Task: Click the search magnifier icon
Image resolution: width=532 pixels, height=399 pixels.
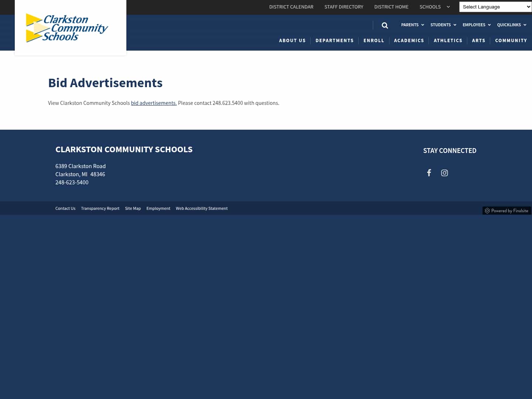Action: tap(385, 25)
